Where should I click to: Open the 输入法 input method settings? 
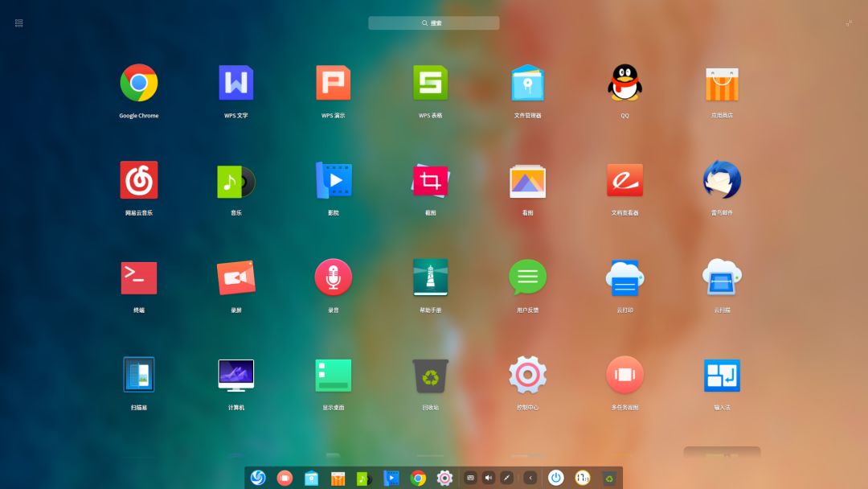(x=722, y=376)
